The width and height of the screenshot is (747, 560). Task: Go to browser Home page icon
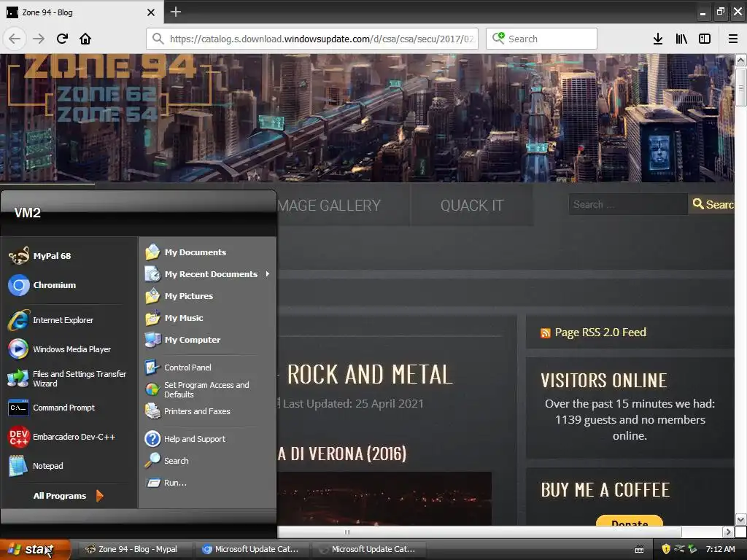coord(85,39)
